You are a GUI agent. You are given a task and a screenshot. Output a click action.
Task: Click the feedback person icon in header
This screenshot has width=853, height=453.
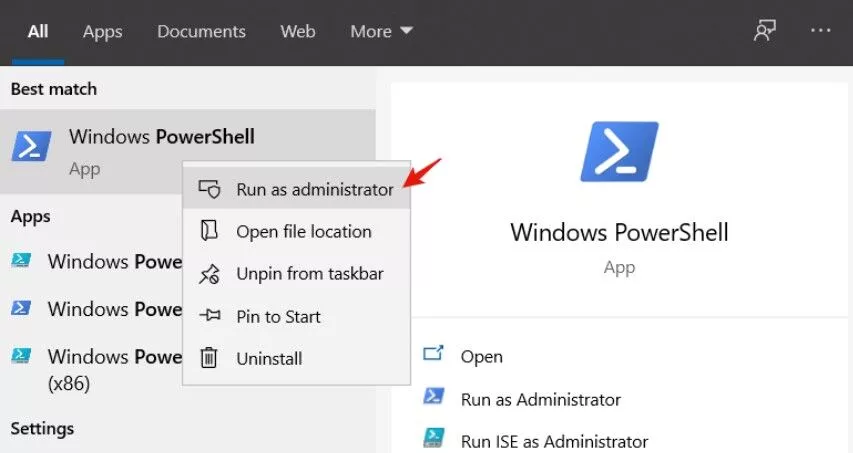764,31
